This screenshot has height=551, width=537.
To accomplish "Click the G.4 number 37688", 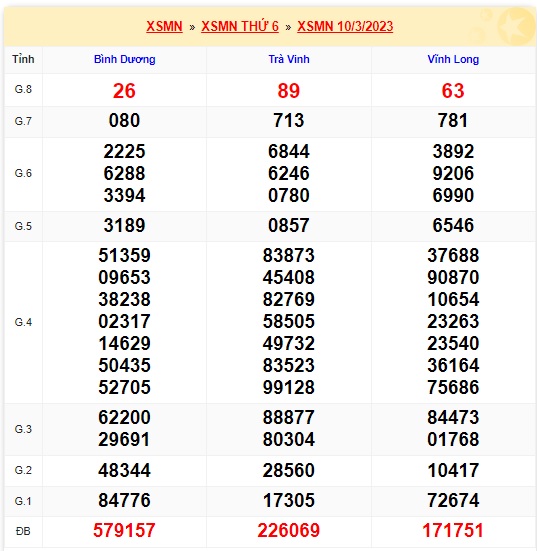I will (453, 255).
